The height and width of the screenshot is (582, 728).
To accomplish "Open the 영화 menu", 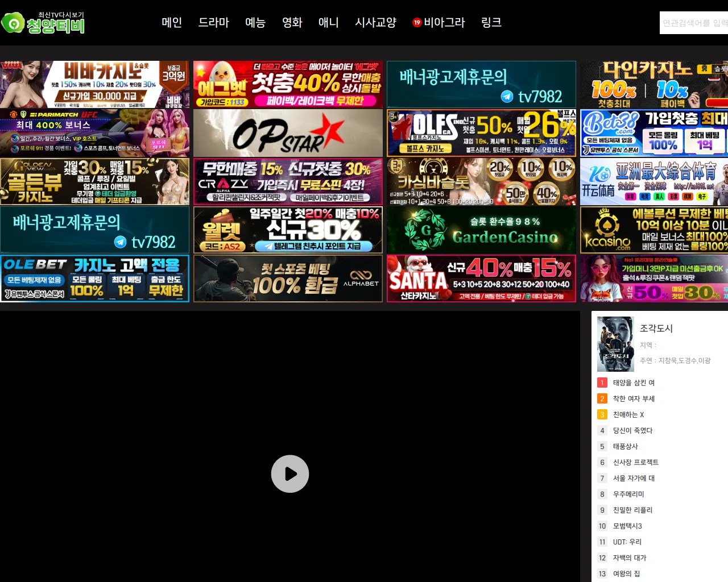I will [292, 22].
